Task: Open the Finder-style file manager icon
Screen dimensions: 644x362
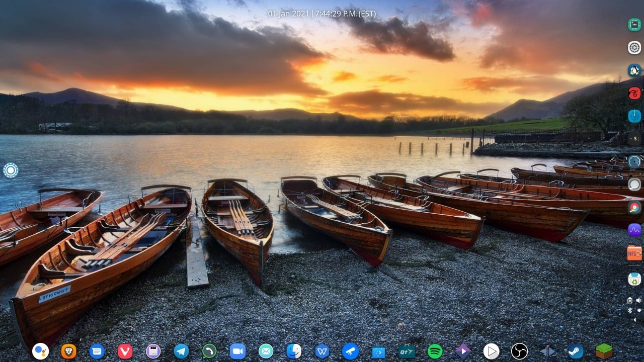Action: tap(294, 351)
